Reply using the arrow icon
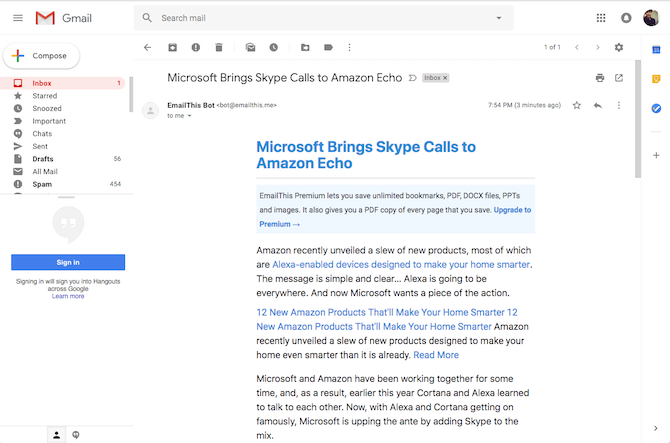Viewport: 670px width, 443px height. 598,105
